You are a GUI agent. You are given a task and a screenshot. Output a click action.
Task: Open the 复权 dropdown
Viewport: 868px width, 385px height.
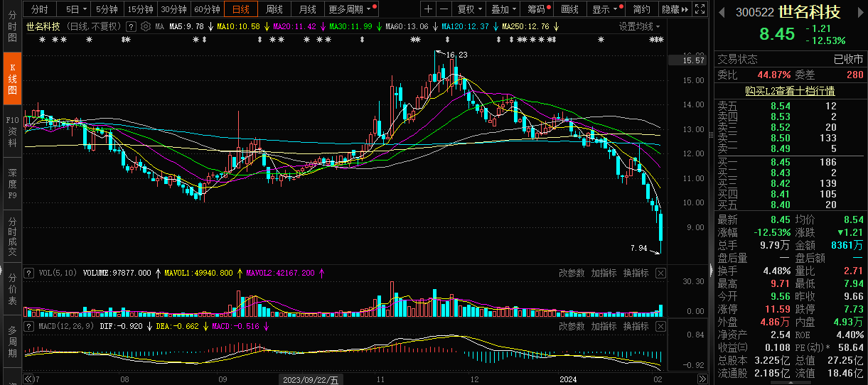[469, 9]
